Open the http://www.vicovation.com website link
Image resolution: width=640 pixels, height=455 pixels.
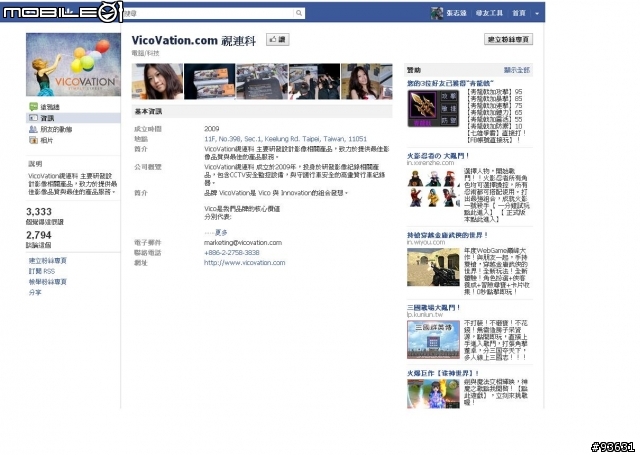coord(244,262)
